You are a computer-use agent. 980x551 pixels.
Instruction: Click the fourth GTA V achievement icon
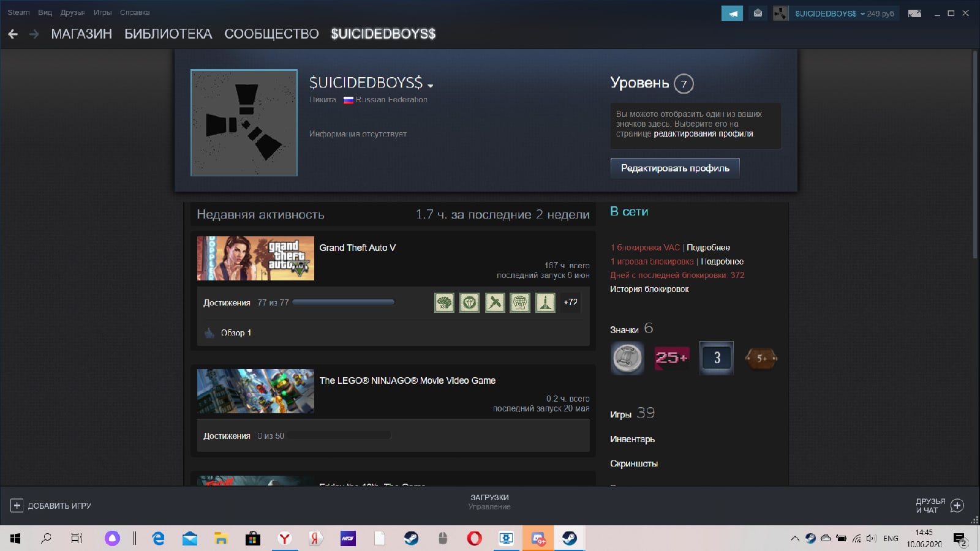tap(519, 302)
